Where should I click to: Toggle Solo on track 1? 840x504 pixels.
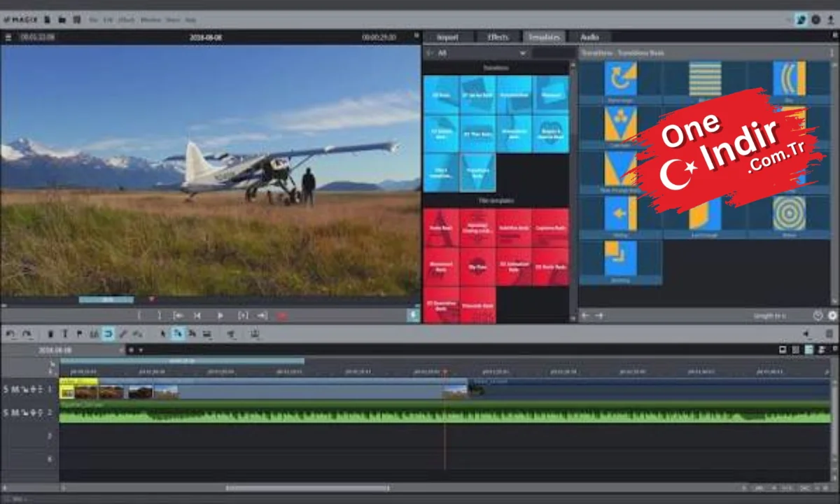coord(6,389)
